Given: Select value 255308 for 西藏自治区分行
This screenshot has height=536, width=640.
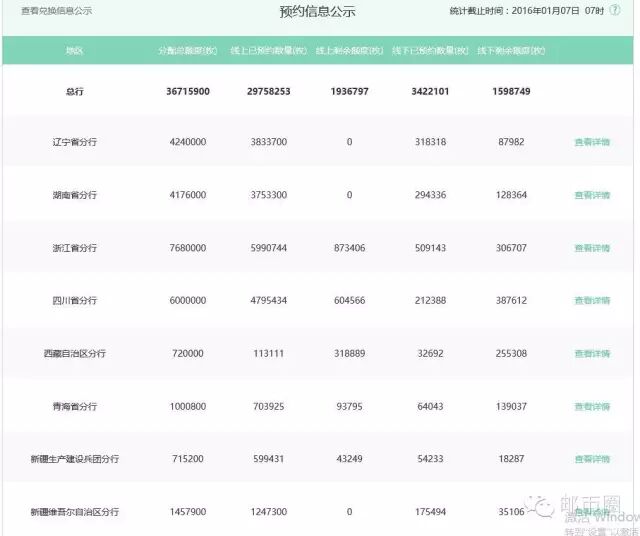Looking at the screenshot, I should click(x=511, y=354).
